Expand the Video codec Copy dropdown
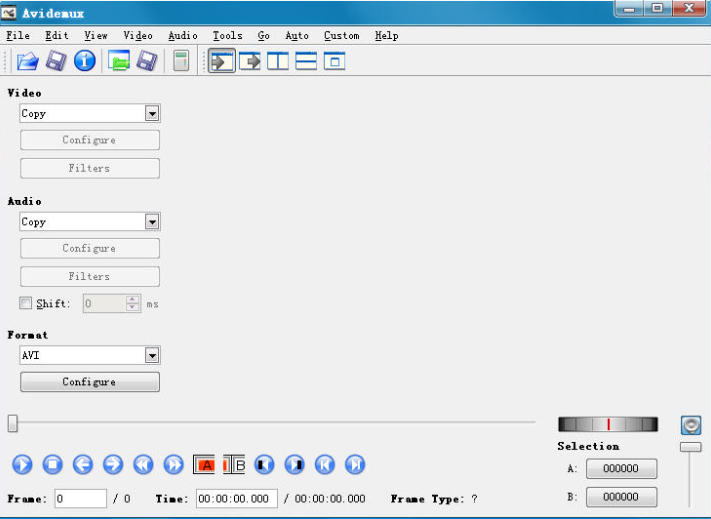 click(x=152, y=114)
